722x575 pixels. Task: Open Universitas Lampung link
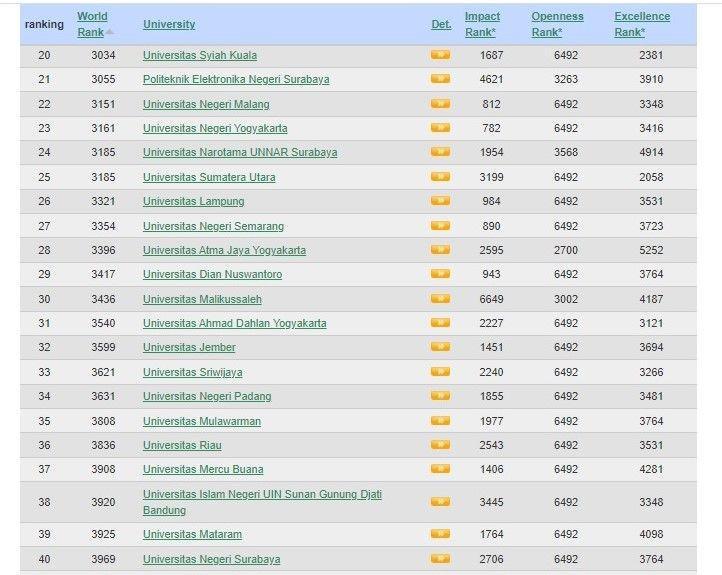193,201
